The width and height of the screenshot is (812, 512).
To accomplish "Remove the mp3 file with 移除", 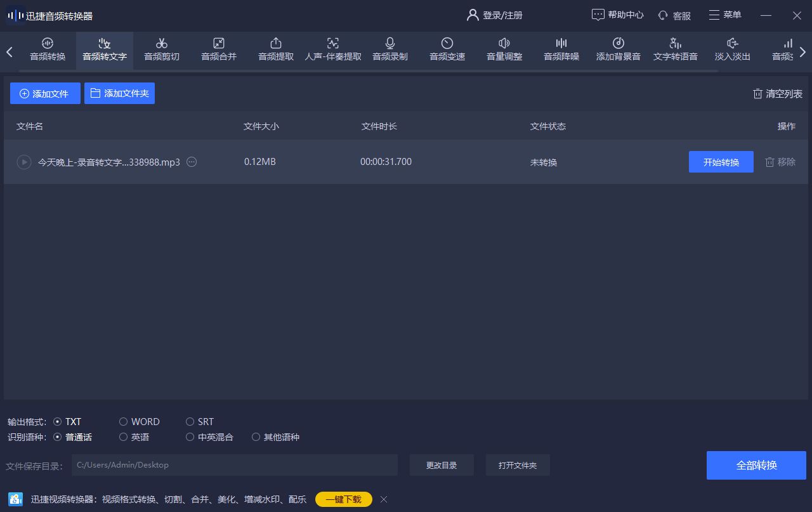I will pos(780,162).
